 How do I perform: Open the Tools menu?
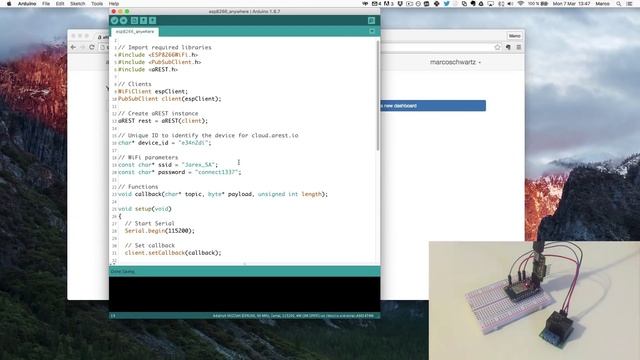click(97, 4)
